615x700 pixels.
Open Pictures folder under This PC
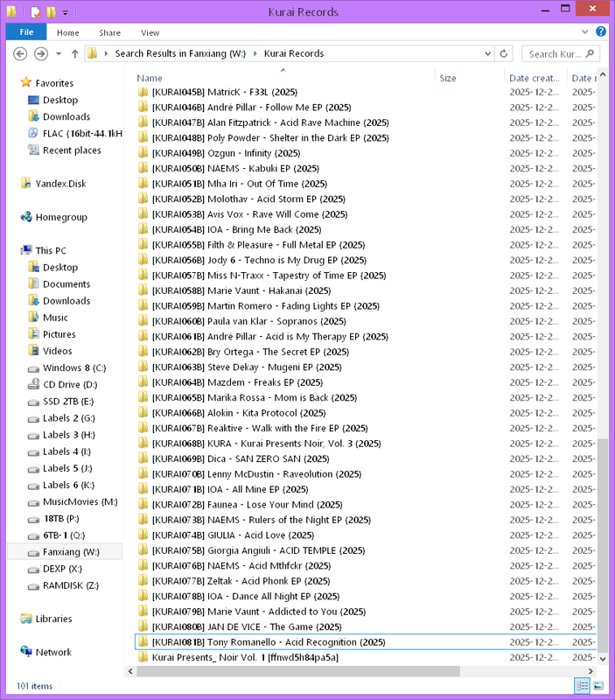pos(59,334)
